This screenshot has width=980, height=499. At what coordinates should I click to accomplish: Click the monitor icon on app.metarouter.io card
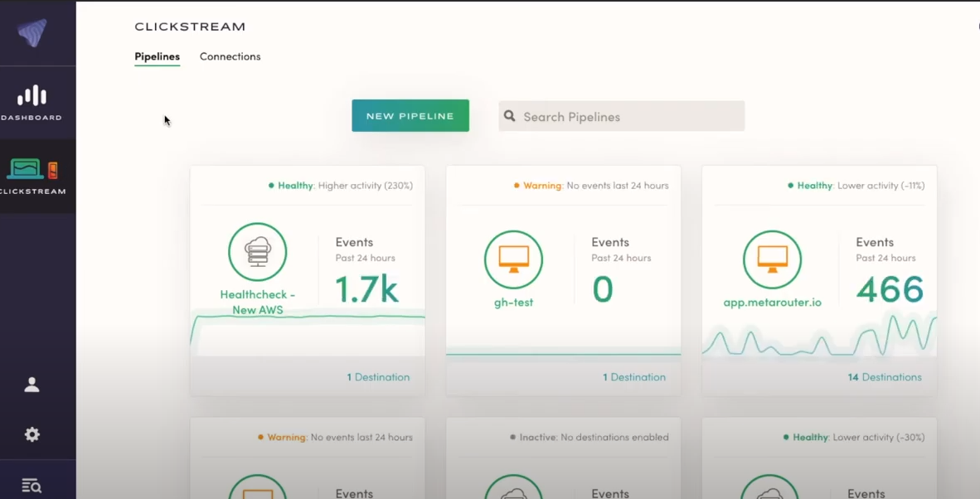[770, 257]
